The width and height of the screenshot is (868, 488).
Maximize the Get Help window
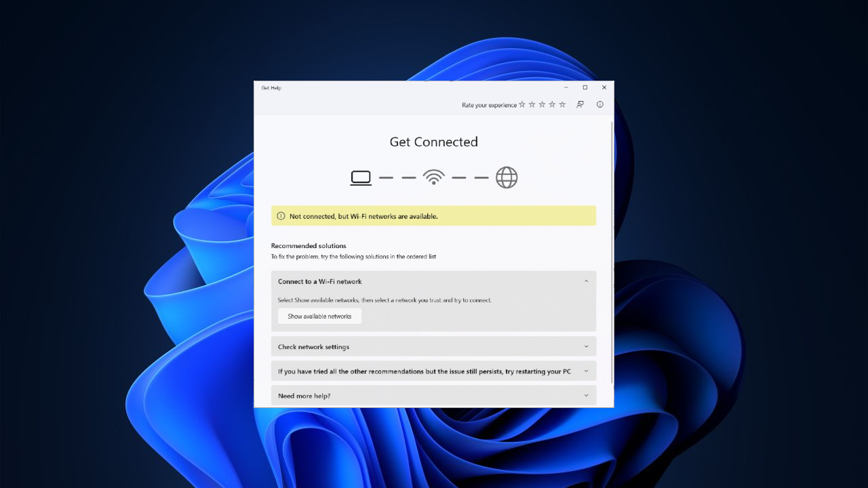(585, 87)
